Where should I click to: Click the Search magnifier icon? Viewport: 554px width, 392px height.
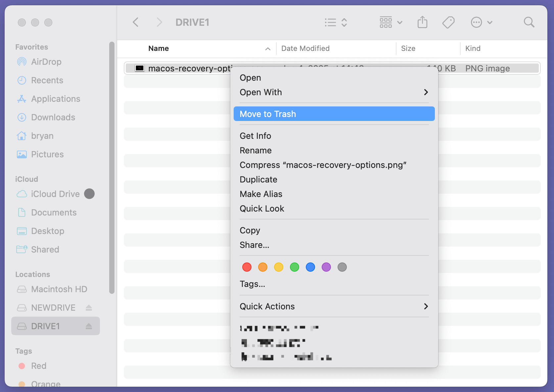click(529, 22)
